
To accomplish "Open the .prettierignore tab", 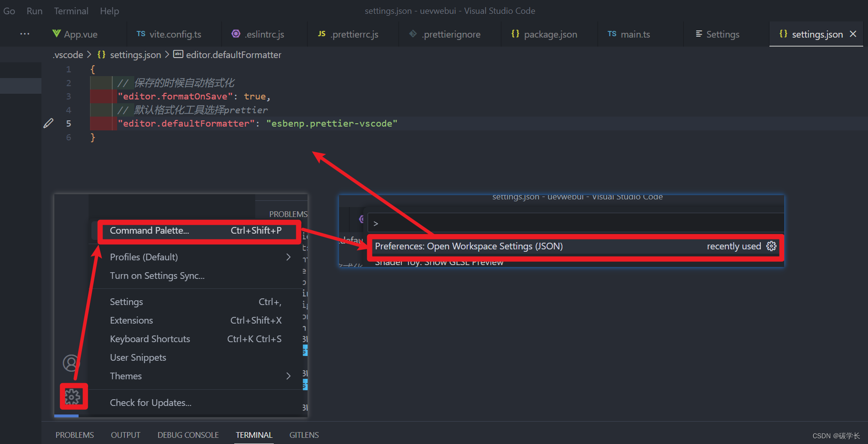I will (451, 34).
